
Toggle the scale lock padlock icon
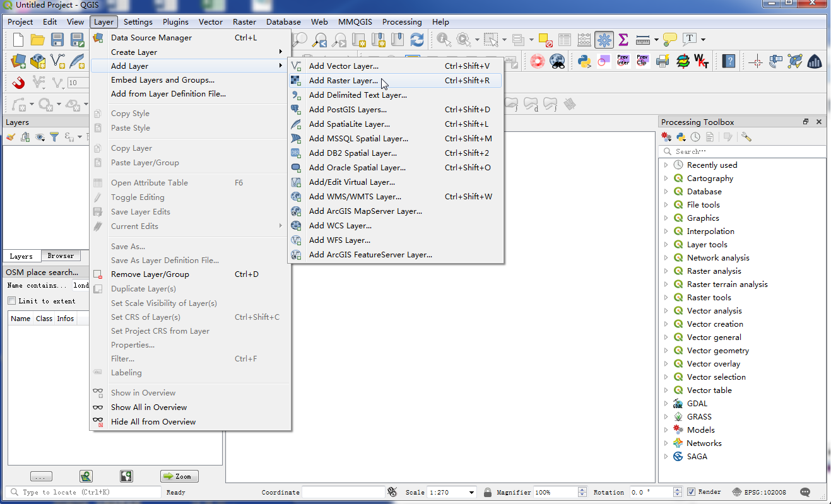pos(488,492)
